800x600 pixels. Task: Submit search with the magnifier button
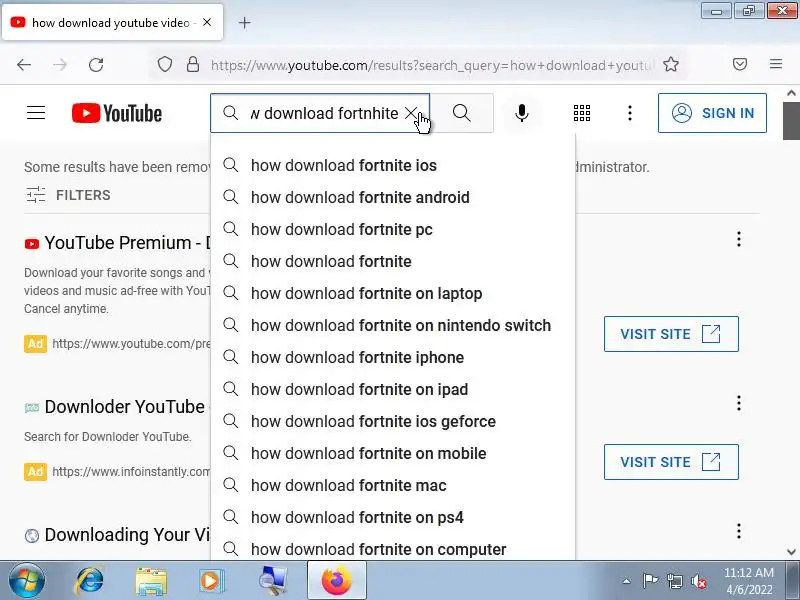(462, 113)
